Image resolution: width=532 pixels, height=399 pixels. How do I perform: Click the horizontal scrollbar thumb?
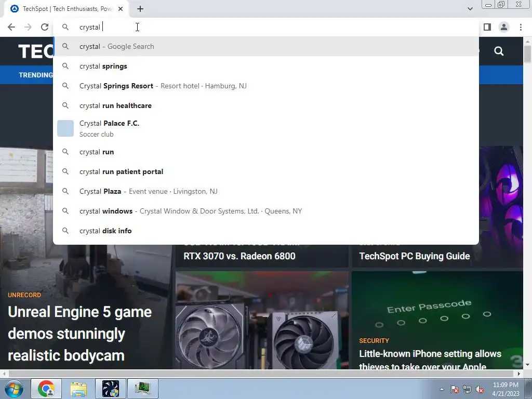point(261,374)
